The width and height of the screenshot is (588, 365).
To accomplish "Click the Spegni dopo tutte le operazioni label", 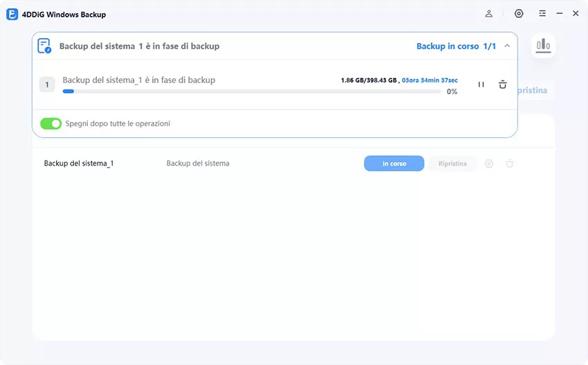I will click(118, 123).
